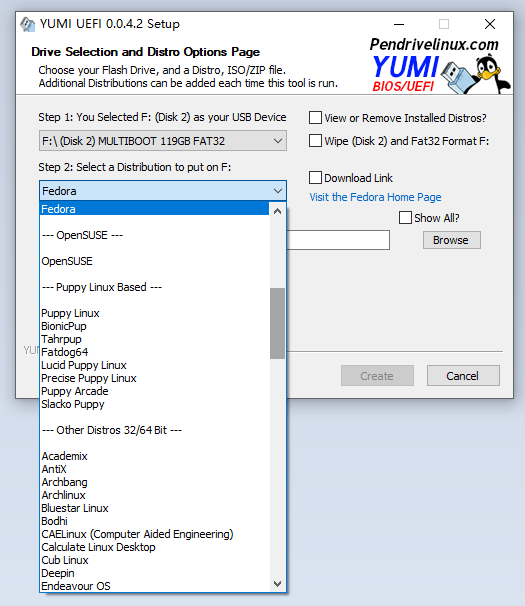
Task: Click --- Other Distros 32/64 Bit --- header
Action: [x=154, y=430]
